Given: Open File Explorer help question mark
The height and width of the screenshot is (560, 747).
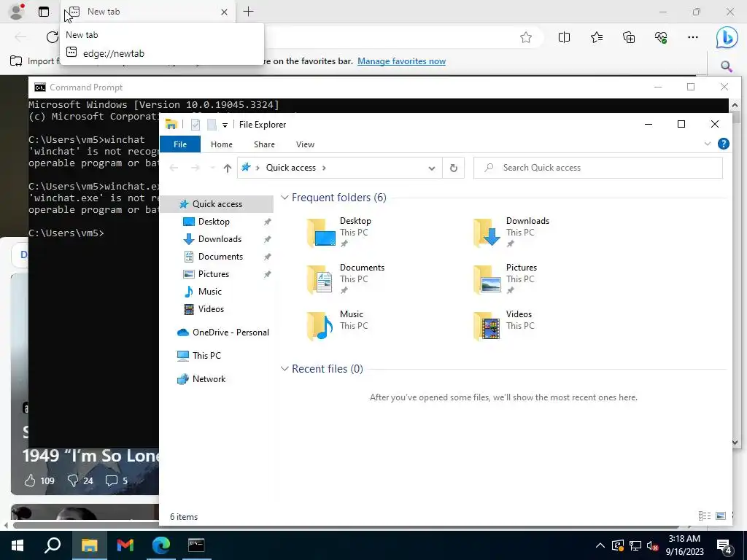Looking at the screenshot, I should click(723, 144).
